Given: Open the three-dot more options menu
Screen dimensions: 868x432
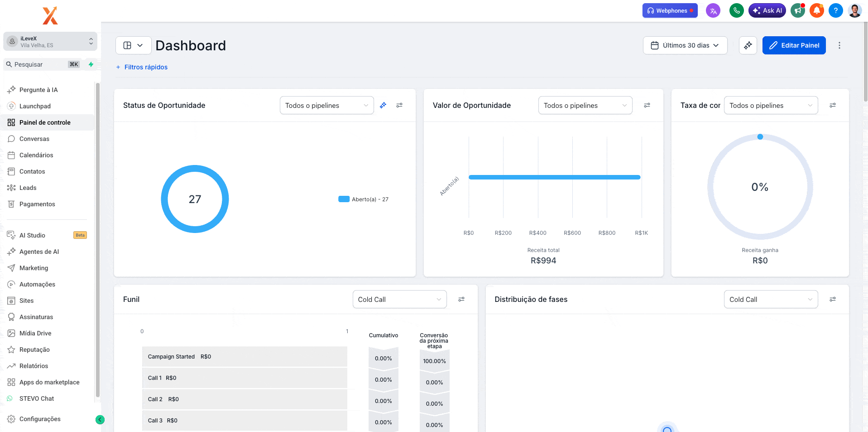Looking at the screenshot, I should (x=839, y=45).
